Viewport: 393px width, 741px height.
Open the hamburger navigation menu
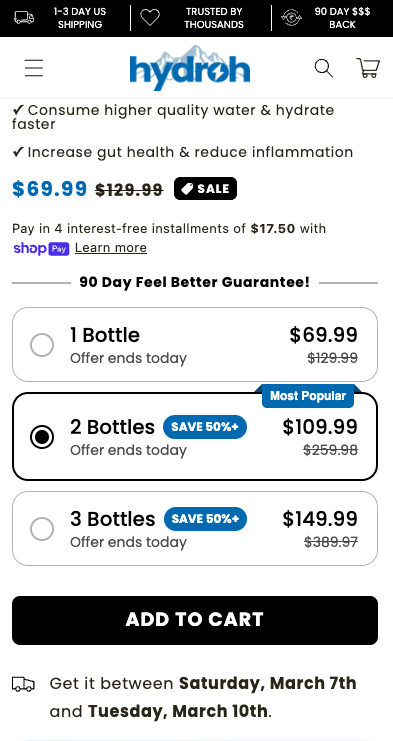pos(34,68)
